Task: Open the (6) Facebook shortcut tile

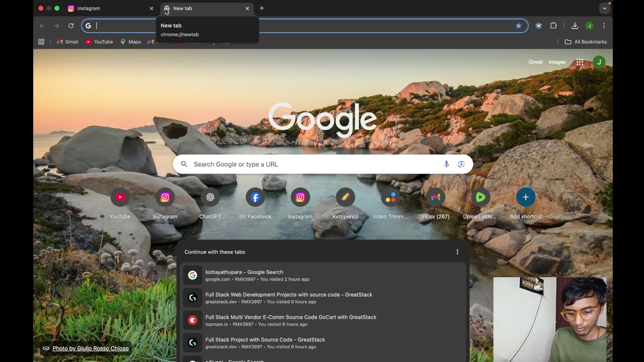Action: click(255, 203)
